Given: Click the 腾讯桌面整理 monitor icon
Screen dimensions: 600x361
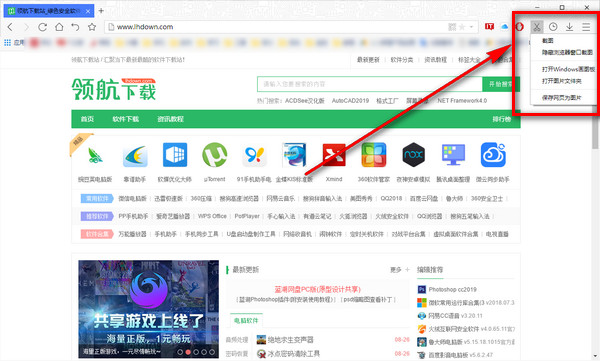Looking at the screenshot, I should (453, 155).
